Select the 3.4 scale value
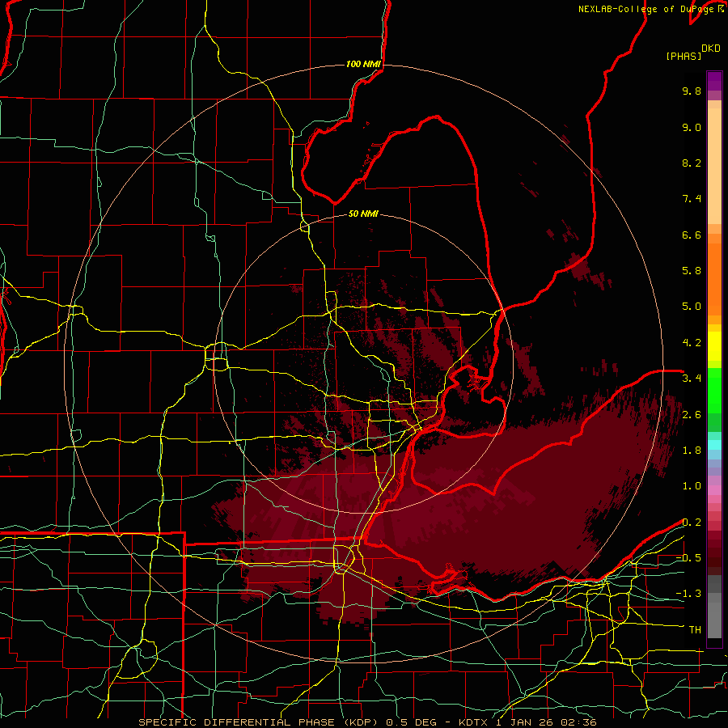Image resolution: width=728 pixels, height=728 pixels. 692,379
